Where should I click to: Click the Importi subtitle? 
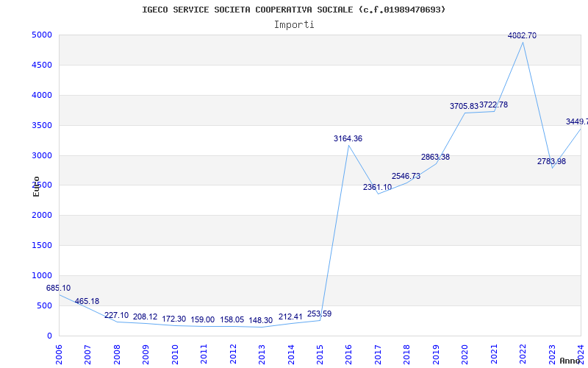click(294, 25)
